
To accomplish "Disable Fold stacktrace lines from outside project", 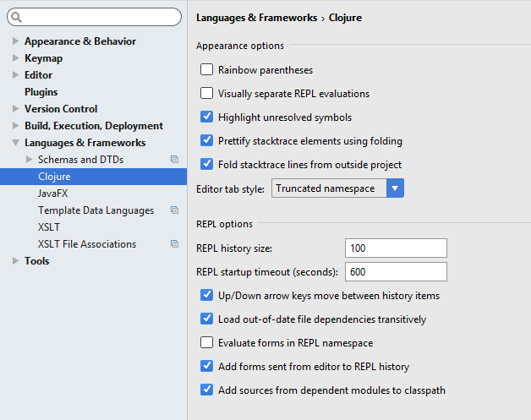I will 207,165.
